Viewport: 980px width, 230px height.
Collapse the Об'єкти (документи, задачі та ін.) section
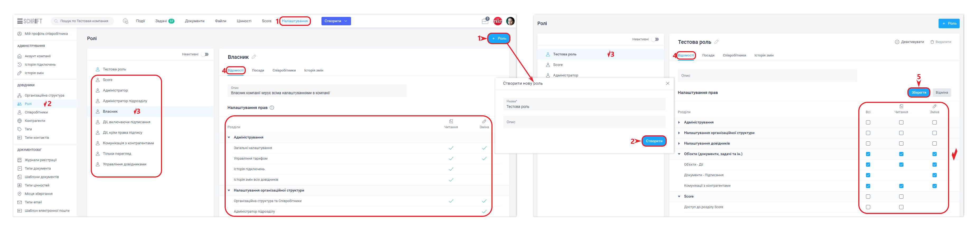(679, 154)
